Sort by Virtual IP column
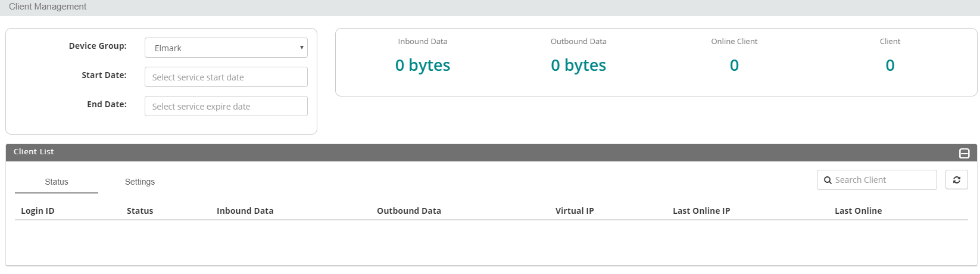 click(574, 211)
